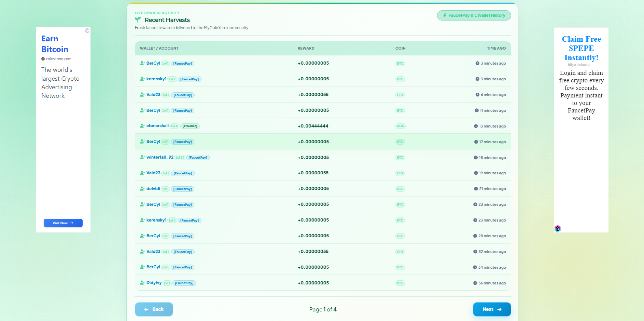644x321 pixels.
Task: Click Page 1 of 4 indicator
Action: tap(323, 309)
